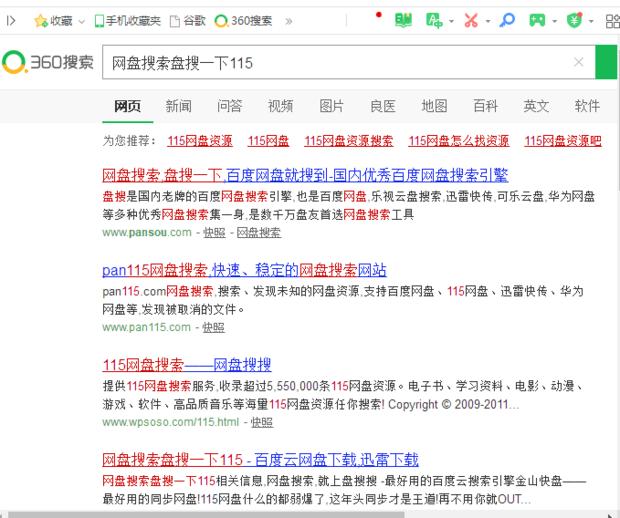
Task: Switch to the 地图 tab
Action: coord(434,106)
